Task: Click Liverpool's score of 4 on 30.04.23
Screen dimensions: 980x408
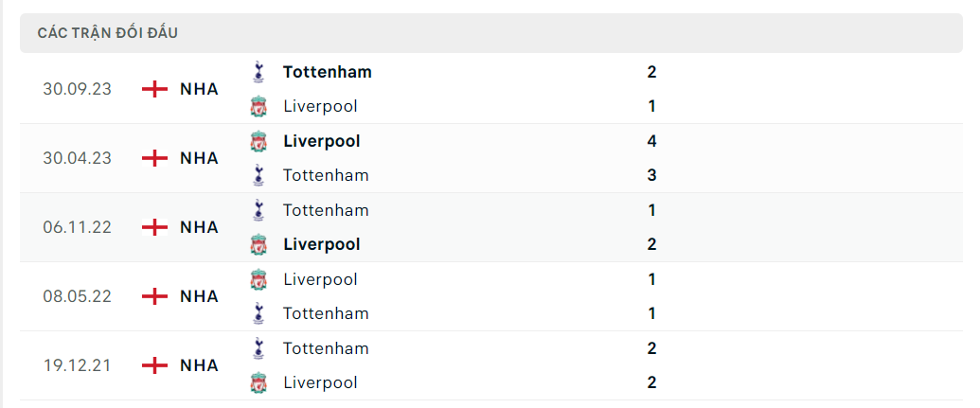Action: [651, 141]
